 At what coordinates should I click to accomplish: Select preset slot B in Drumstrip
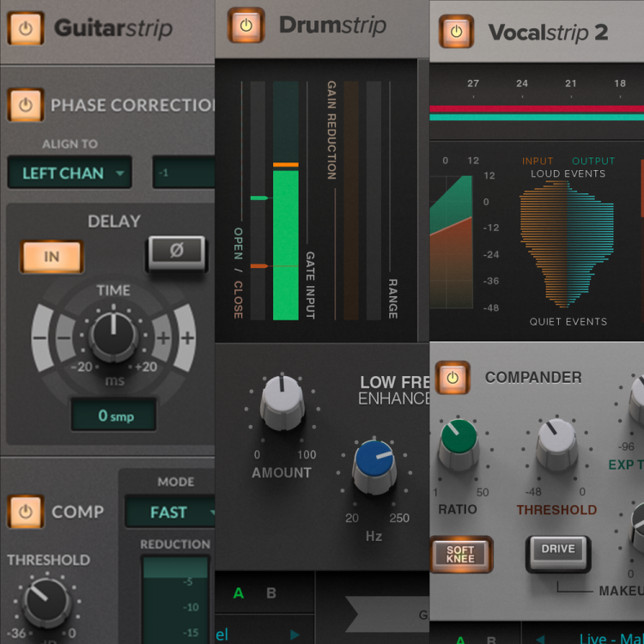pos(271,593)
